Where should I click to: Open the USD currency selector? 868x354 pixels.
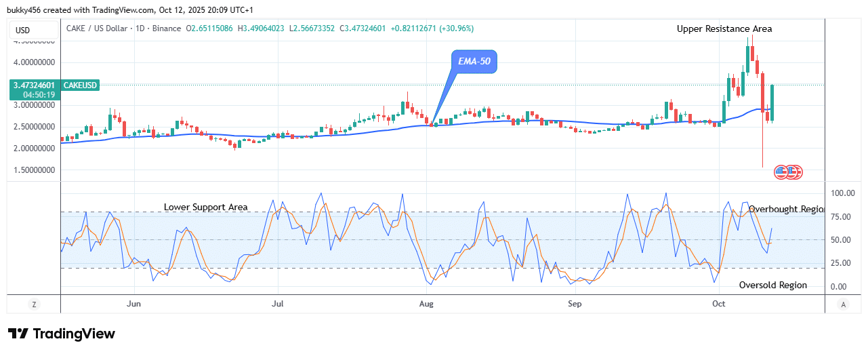(x=24, y=30)
